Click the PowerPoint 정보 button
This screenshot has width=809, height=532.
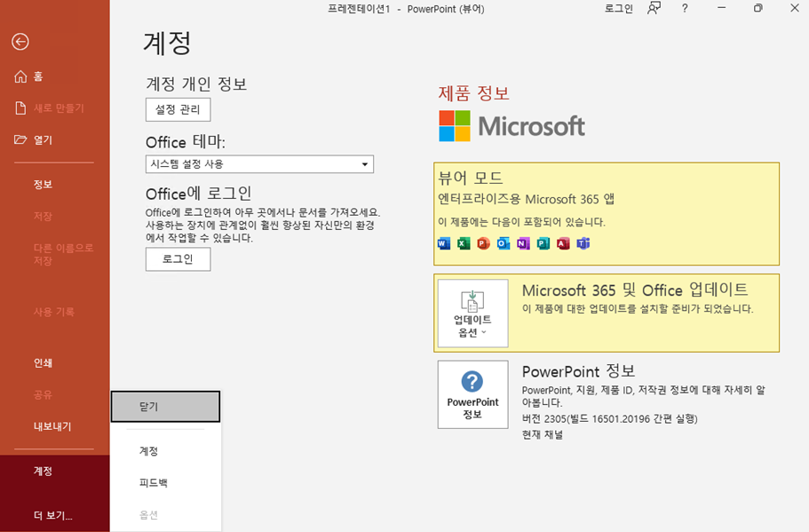point(472,394)
